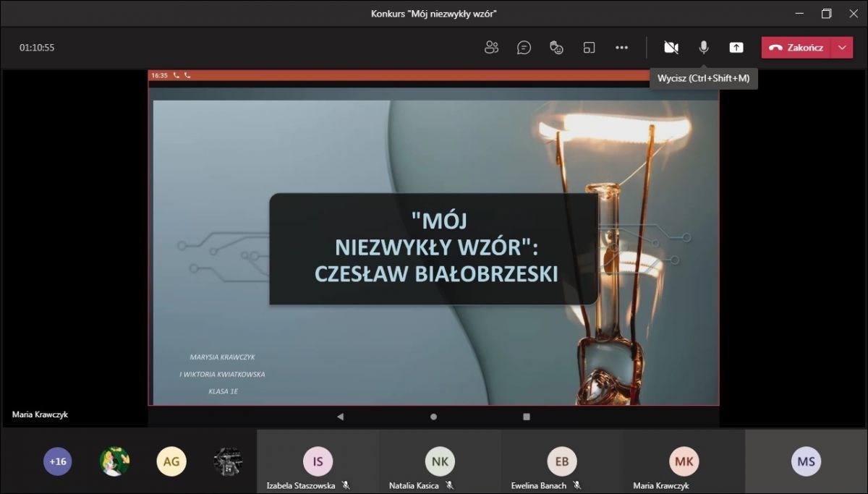Click the red Zakończ button

796,48
